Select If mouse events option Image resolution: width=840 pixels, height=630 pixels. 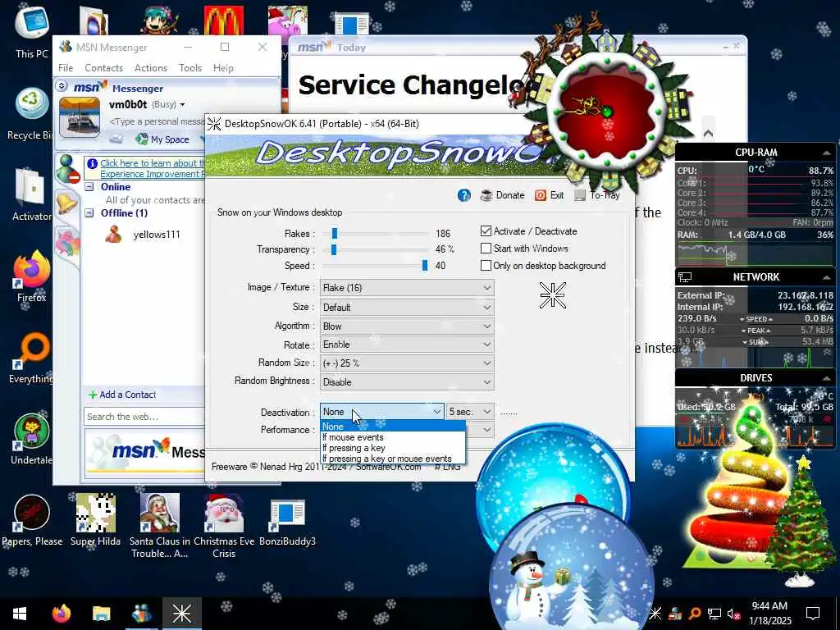pyautogui.click(x=393, y=437)
